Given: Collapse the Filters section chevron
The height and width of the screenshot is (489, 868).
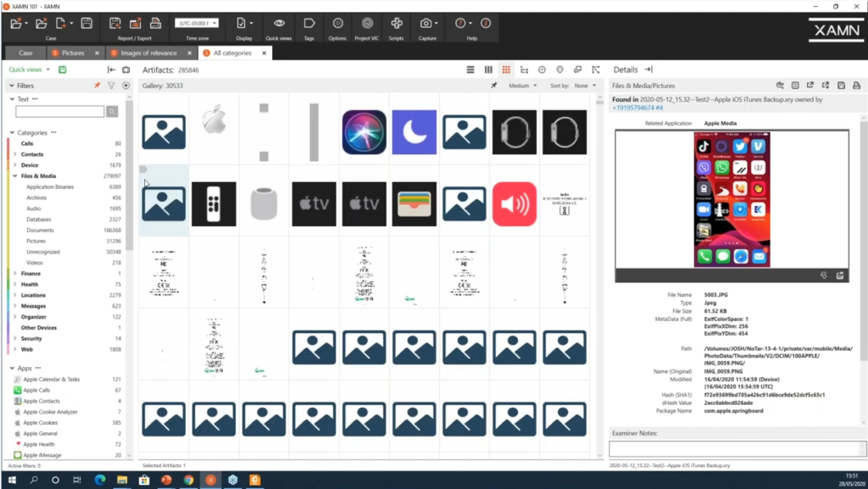Looking at the screenshot, I should [x=12, y=86].
